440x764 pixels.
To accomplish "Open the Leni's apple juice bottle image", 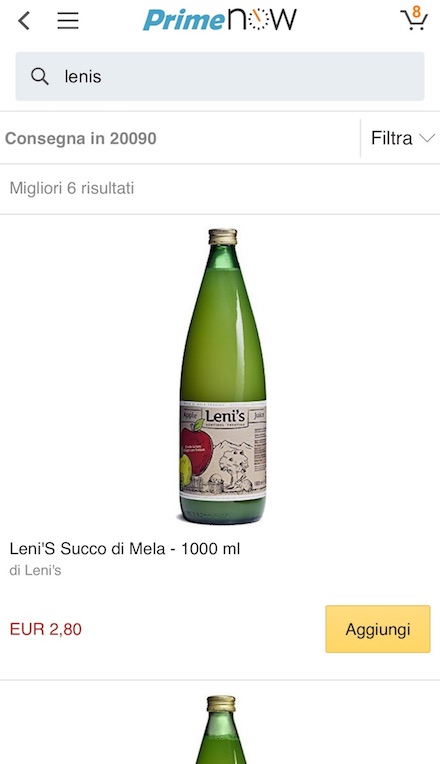I will click(x=223, y=376).
